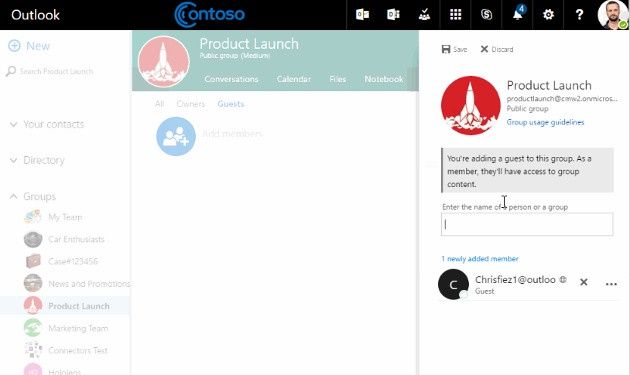This screenshot has height=375, width=630.
Task: Open the notifications bell icon
Action: (x=518, y=14)
